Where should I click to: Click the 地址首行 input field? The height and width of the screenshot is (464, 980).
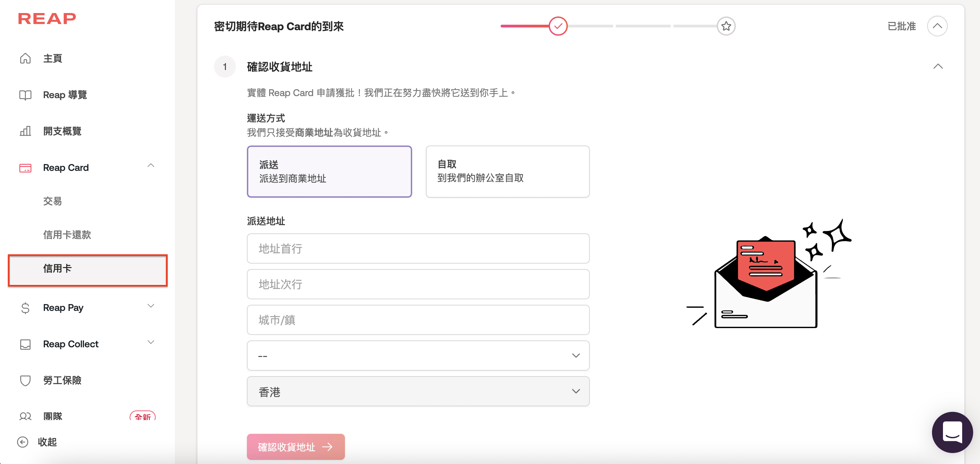(418, 248)
